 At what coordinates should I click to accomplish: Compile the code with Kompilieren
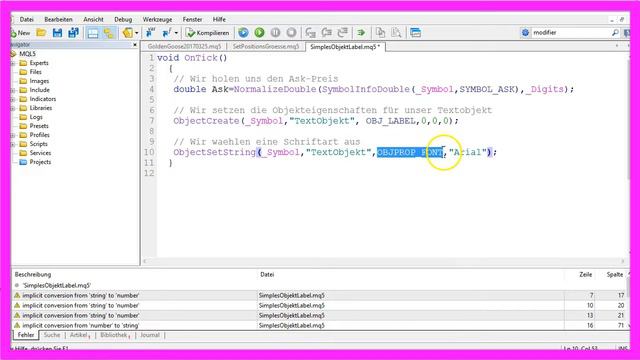pos(207,33)
